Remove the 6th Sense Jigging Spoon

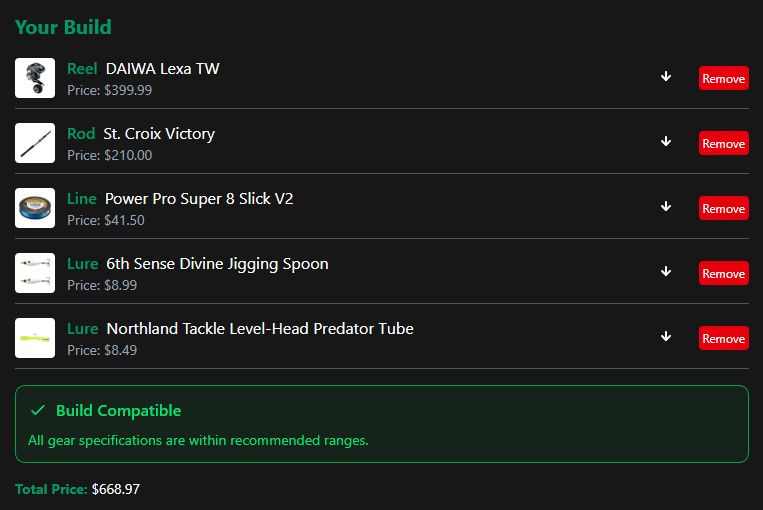pos(723,273)
